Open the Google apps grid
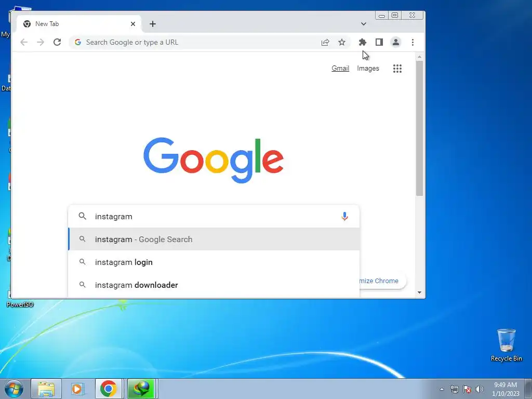Screen dimensions: 532x399 pos(397,69)
